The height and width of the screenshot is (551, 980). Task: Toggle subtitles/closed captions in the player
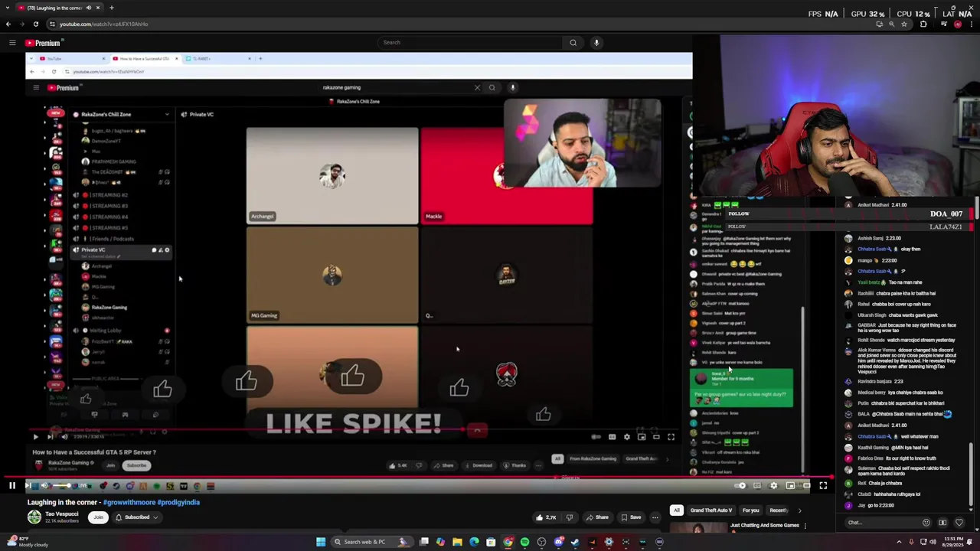click(x=757, y=485)
